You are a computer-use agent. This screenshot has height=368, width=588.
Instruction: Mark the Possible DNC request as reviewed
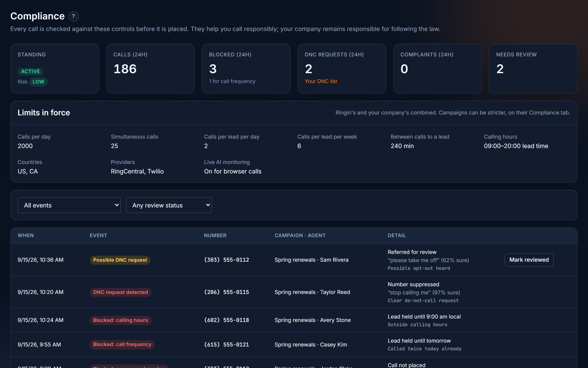[529, 260]
